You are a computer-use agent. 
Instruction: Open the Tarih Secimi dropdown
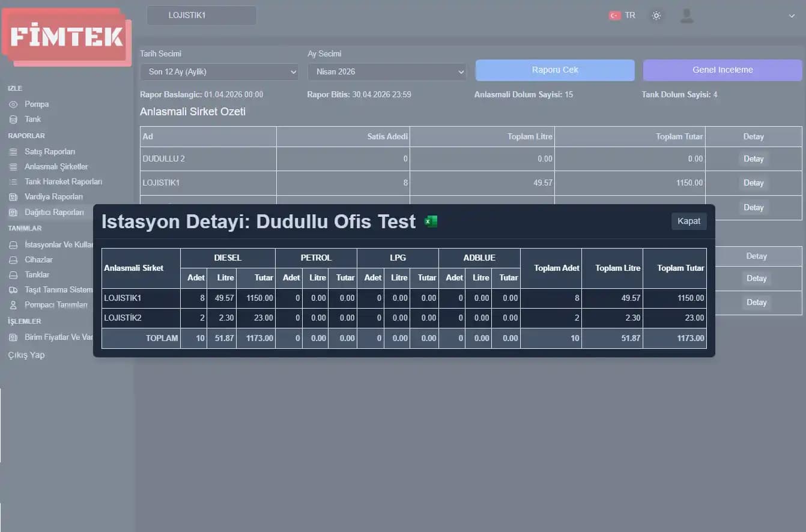tap(219, 72)
